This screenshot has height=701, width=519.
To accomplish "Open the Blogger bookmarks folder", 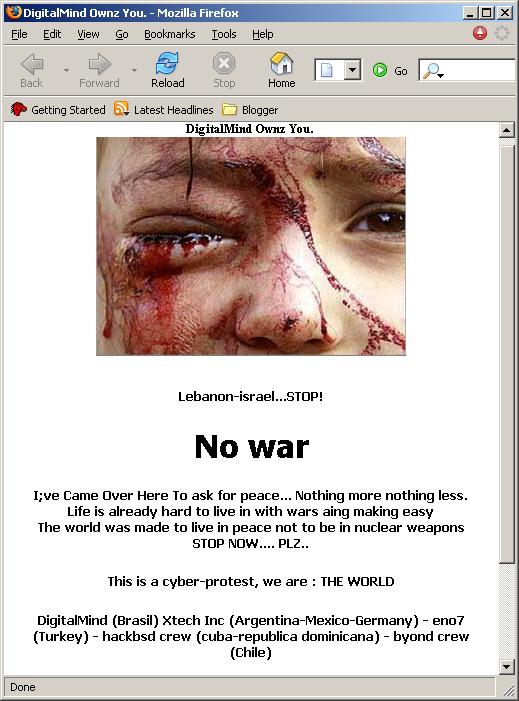I will pyautogui.click(x=250, y=110).
